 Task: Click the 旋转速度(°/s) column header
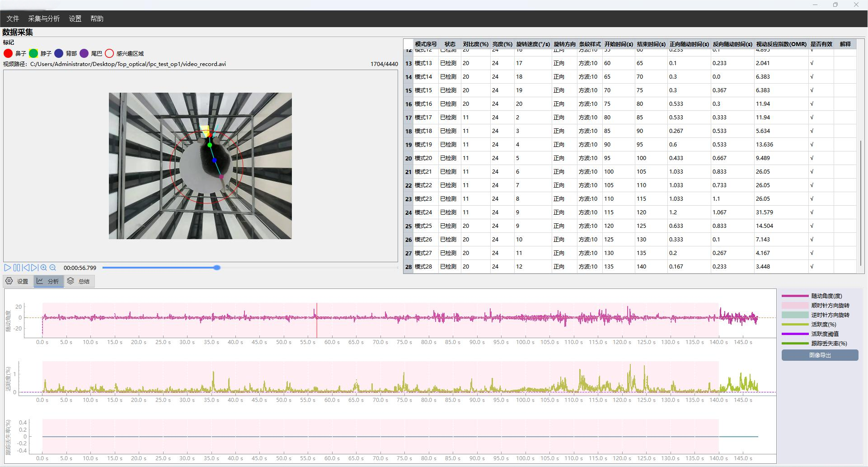(x=533, y=44)
